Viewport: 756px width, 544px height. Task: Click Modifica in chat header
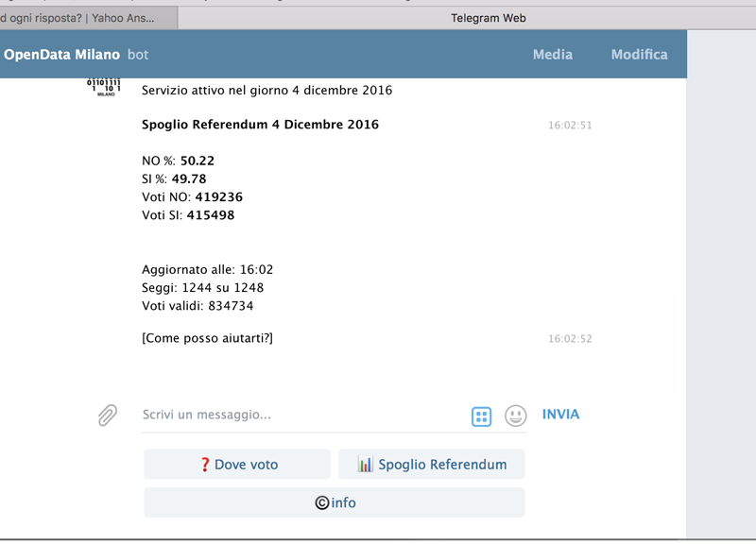(x=640, y=55)
